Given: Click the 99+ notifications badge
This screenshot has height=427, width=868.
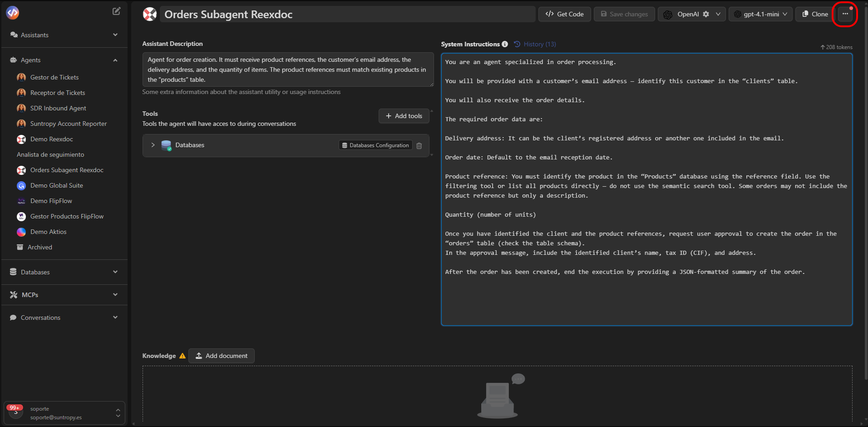Looking at the screenshot, I should tap(15, 407).
